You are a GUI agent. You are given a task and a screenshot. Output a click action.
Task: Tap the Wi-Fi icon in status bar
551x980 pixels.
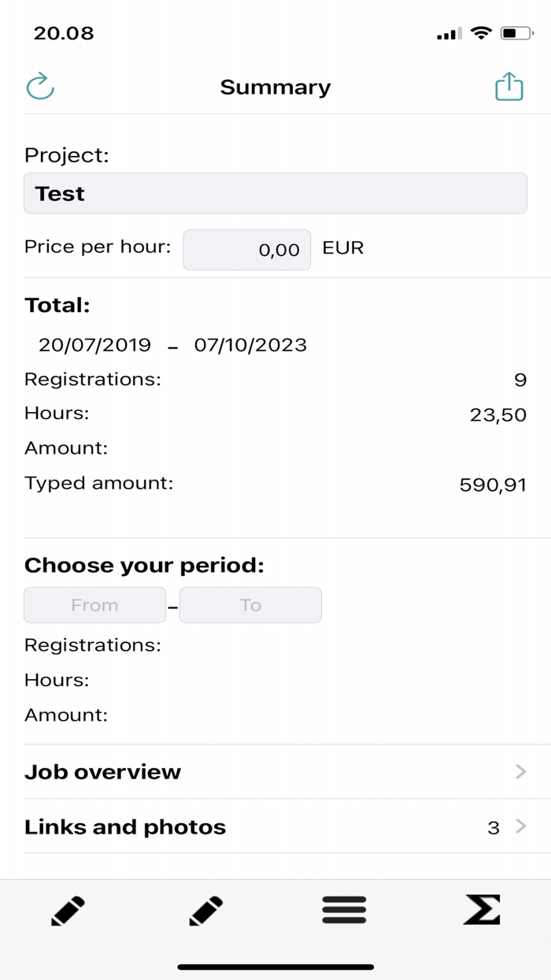point(481,33)
